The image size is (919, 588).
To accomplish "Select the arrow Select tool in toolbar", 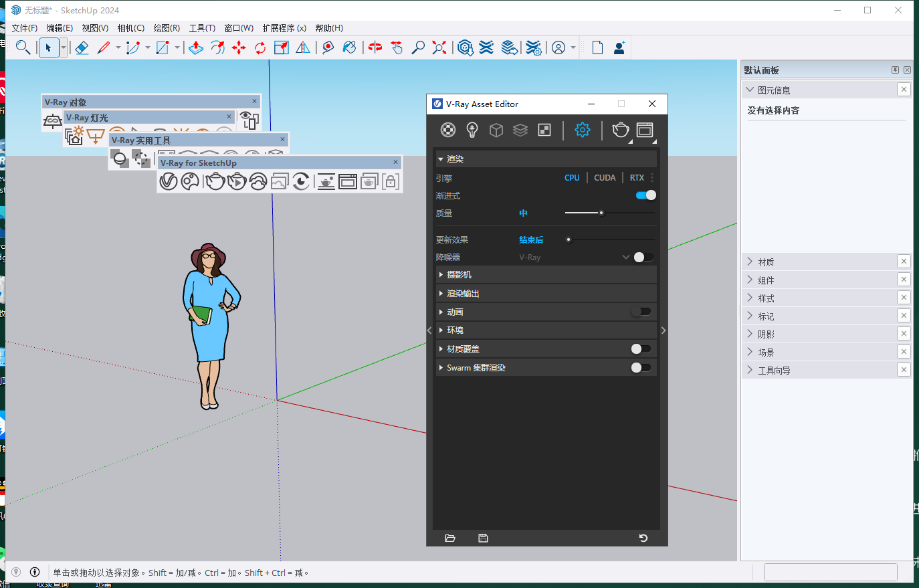I will [x=48, y=47].
